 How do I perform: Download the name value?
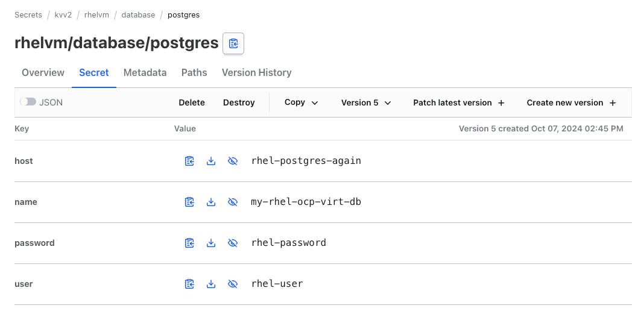pos(211,202)
